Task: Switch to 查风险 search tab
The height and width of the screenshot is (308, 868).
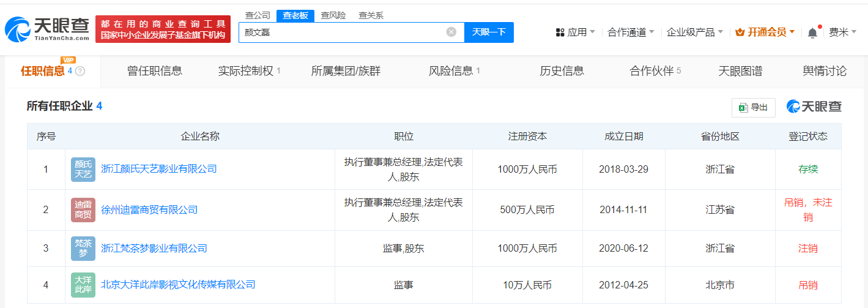Action: click(x=333, y=15)
